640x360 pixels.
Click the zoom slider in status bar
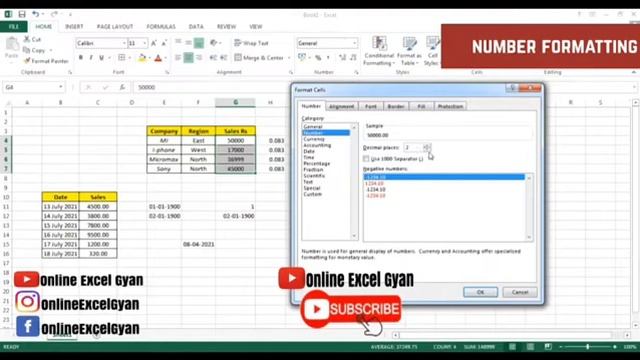tap(587, 347)
